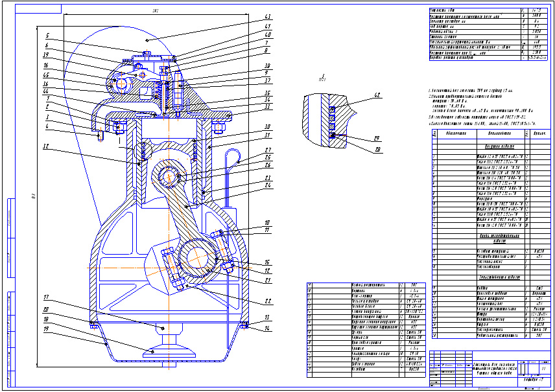555x392 pixels.
Task: Select callout label 31
Action: [x=268, y=135]
